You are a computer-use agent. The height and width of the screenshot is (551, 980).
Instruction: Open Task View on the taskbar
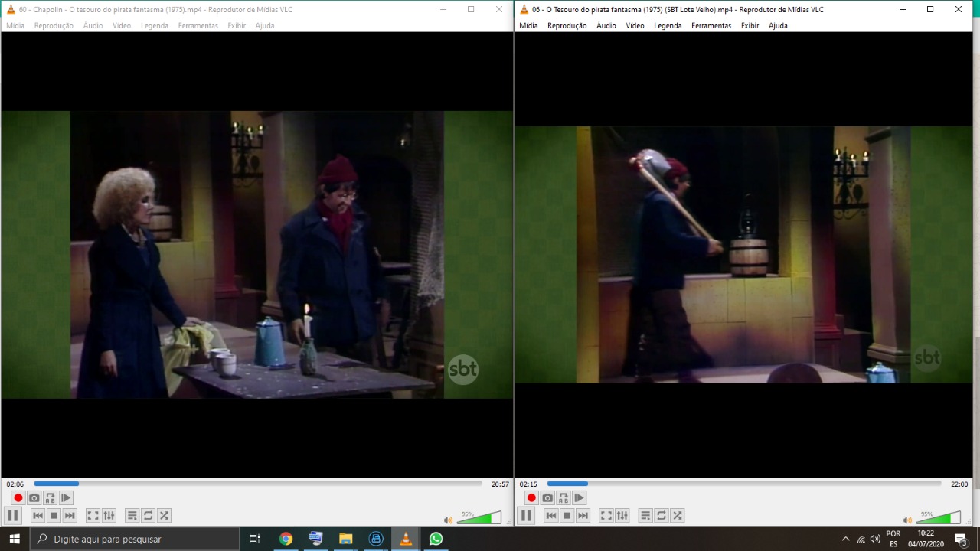pos(255,539)
